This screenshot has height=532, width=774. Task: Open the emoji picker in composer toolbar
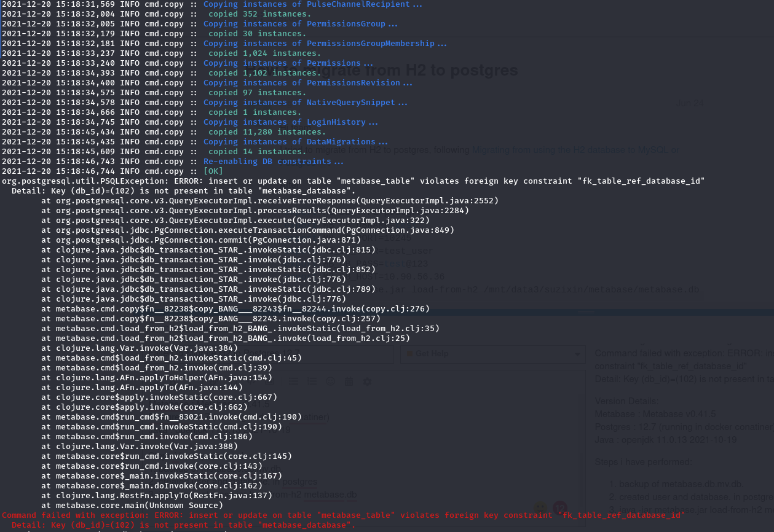(331, 381)
